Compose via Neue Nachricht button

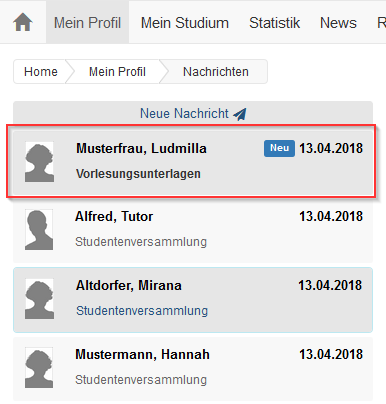(193, 114)
